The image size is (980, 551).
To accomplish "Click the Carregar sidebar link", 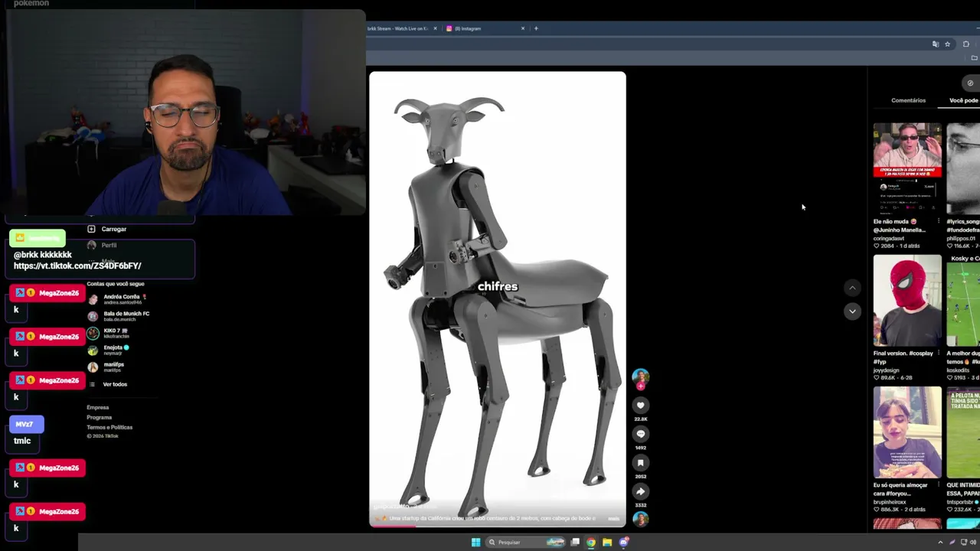I will click(x=114, y=229).
